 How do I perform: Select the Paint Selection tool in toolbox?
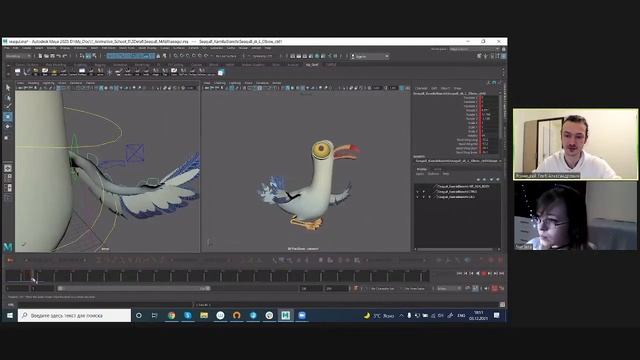(8, 107)
